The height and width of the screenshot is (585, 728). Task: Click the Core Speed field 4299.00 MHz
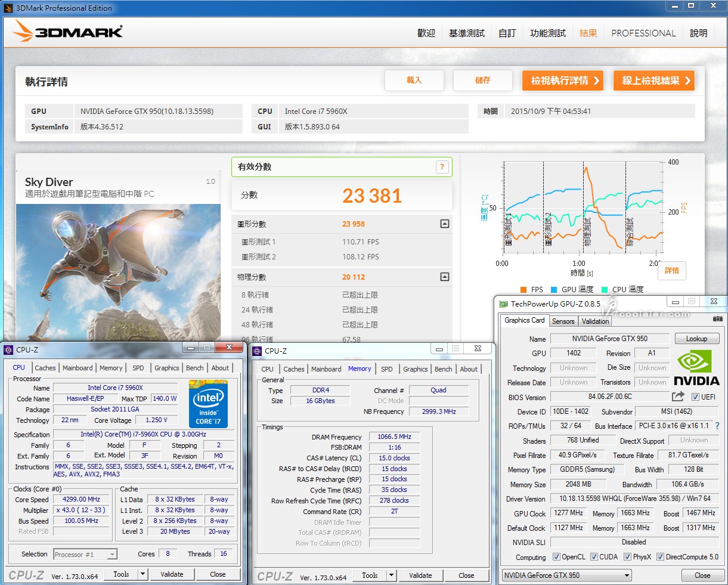click(82, 500)
